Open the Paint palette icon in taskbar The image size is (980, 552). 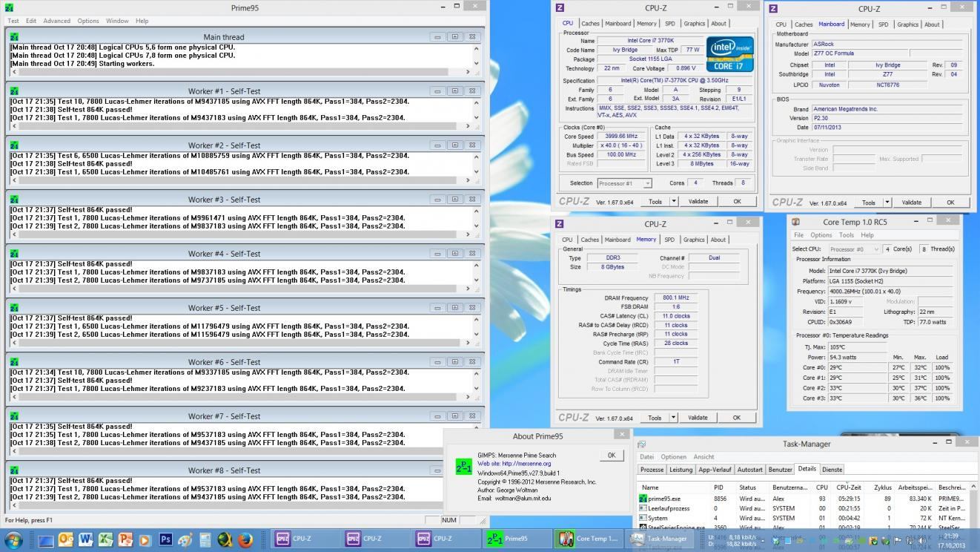(185, 539)
